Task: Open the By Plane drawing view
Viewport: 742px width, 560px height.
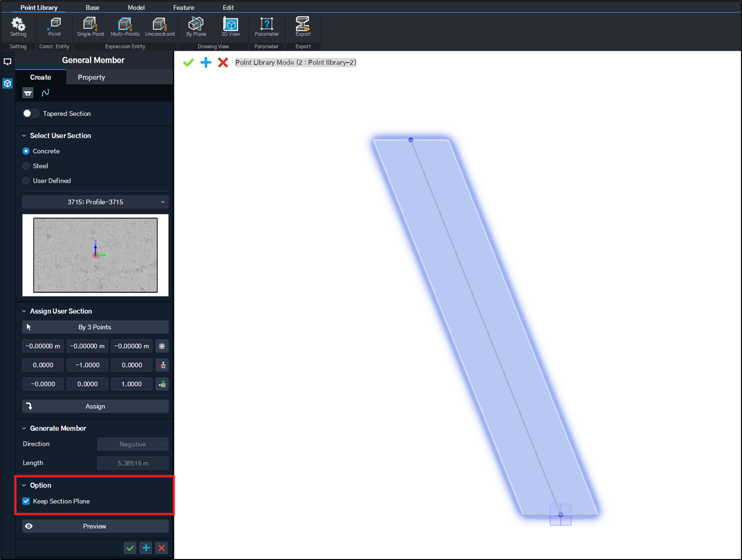Action: click(x=196, y=27)
